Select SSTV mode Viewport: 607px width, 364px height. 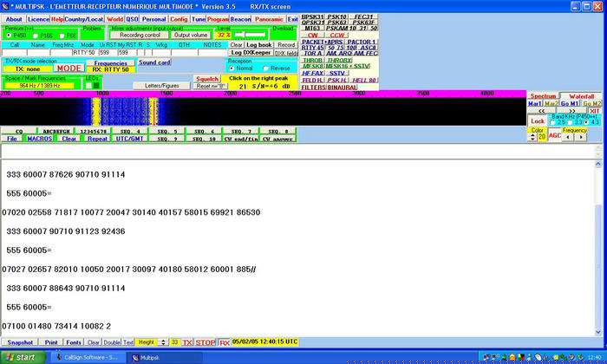tap(336, 73)
